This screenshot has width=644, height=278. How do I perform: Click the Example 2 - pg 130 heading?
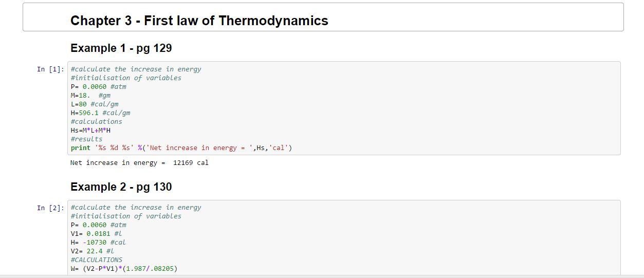click(x=121, y=187)
